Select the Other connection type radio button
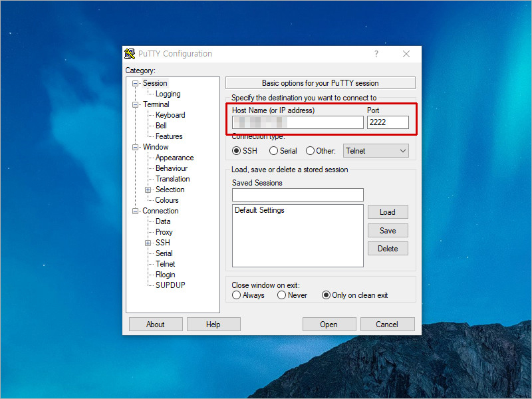The image size is (532, 399). (x=310, y=151)
